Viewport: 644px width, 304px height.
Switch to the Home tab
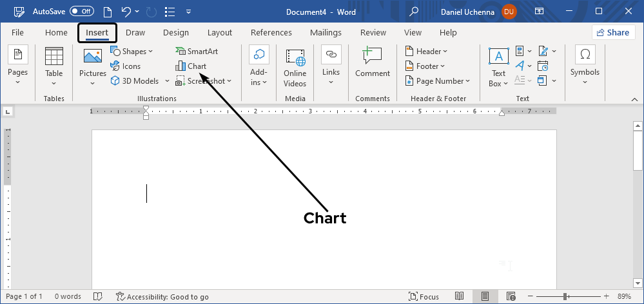[56, 32]
